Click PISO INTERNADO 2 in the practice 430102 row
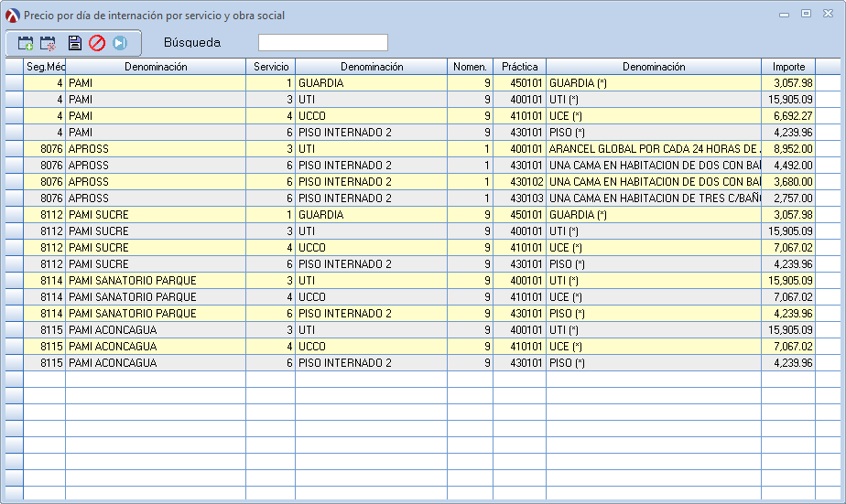This screenshot has height=504, width=846. [x=371, y=182]
